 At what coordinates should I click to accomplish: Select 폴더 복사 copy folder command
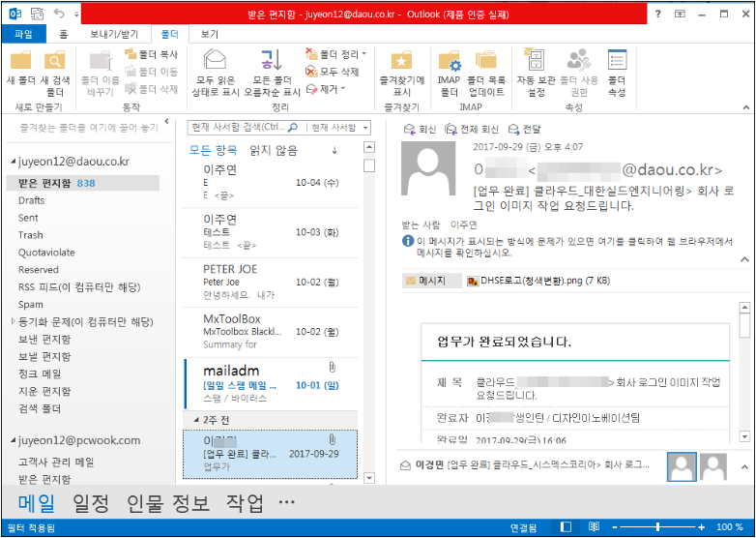click(152, 54)
